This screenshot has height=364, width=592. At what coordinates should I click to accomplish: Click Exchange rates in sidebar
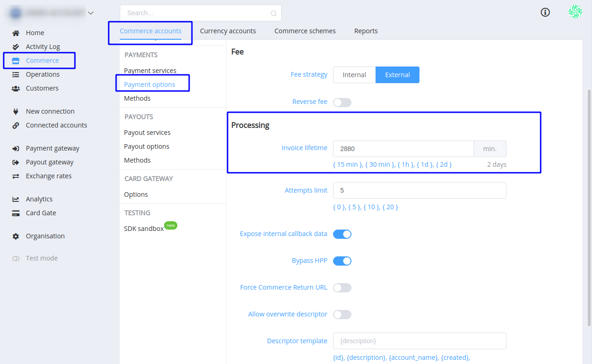coord(49,176)
